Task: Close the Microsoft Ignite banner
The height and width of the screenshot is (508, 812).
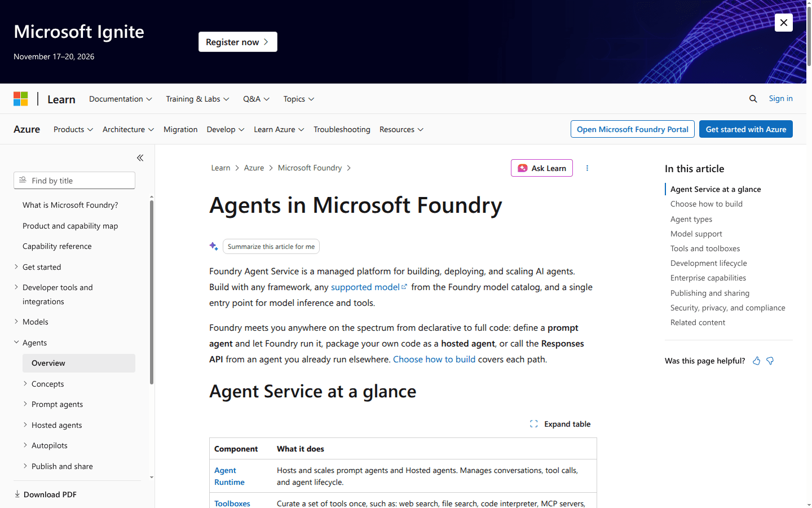Action: [783, 23]
